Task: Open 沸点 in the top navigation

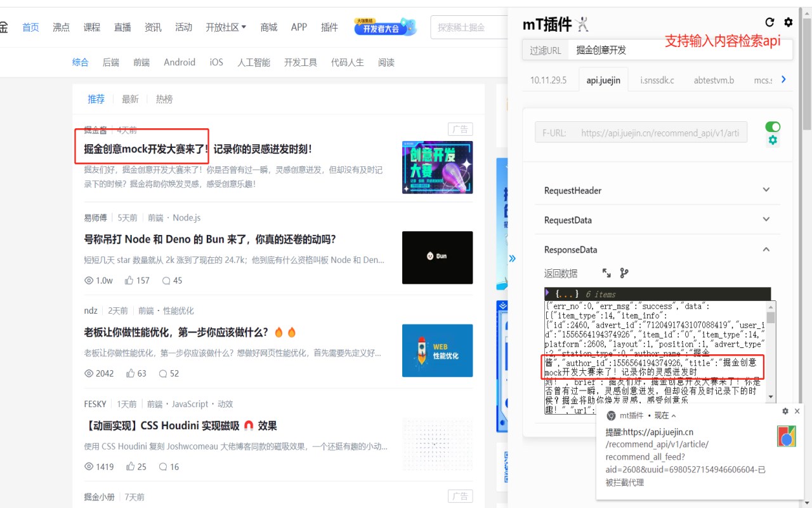Action: 62,27
